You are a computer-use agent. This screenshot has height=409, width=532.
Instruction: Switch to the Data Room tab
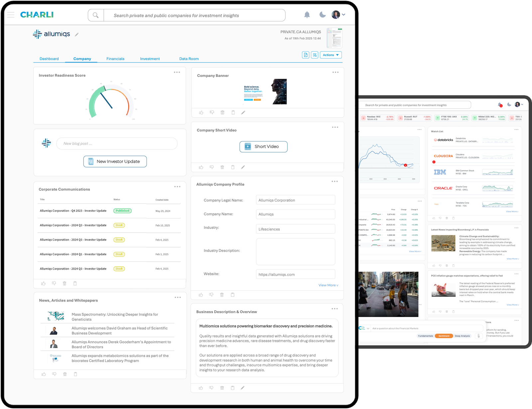point(189,59)
